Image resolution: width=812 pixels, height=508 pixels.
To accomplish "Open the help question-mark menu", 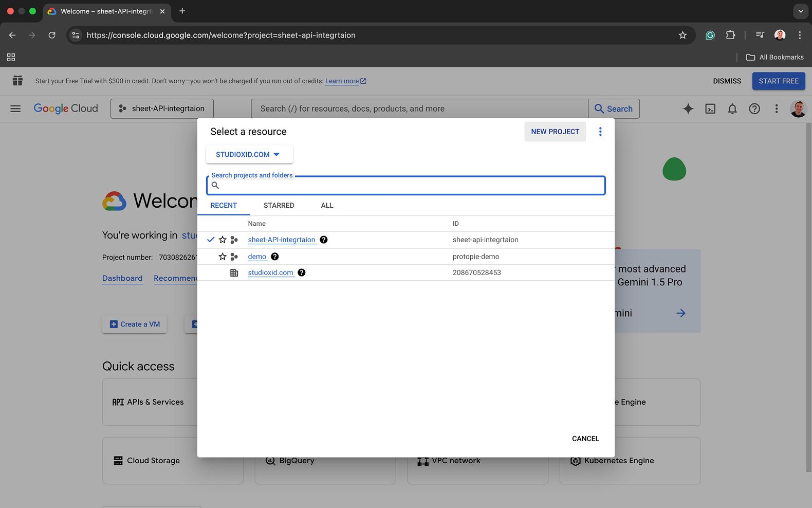I will (754, 108).
